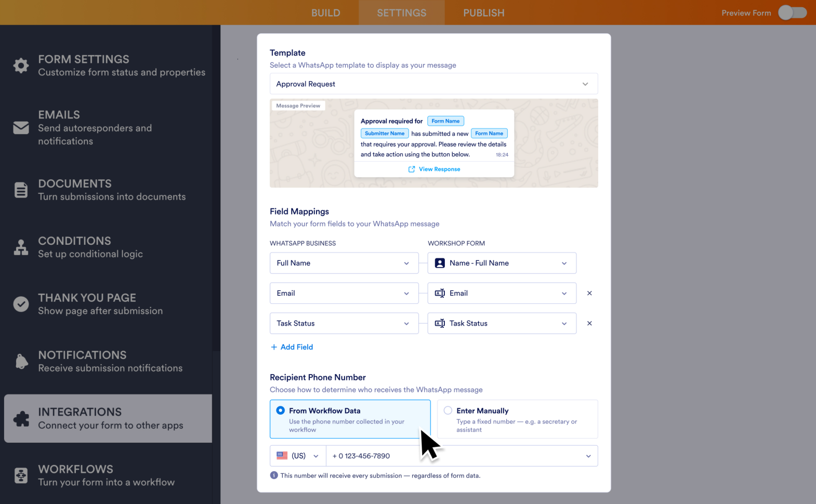This screenshot has width=816, height=504.
Task: Open Workflows in the sidebar
Action: click(108, 475)
